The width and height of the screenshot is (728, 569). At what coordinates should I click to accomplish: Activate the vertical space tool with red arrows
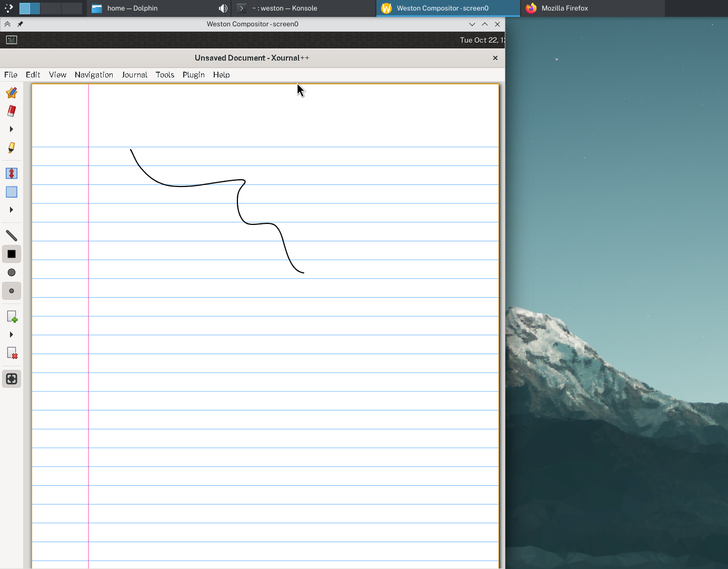tap(12, 173)
